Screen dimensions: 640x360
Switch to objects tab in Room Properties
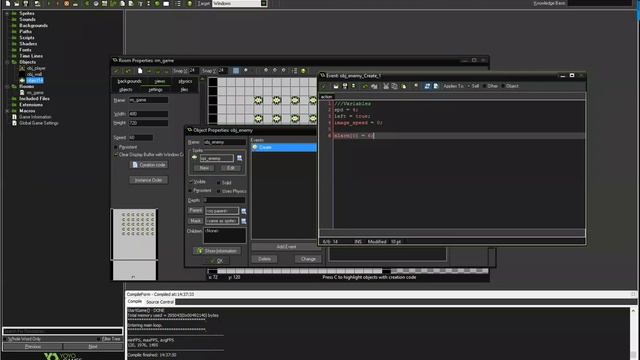tap(126, 89)
